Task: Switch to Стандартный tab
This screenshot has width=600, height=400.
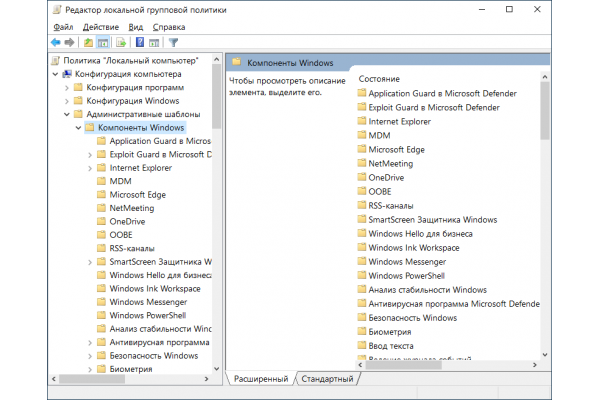Action: click(x=327, y=379)
